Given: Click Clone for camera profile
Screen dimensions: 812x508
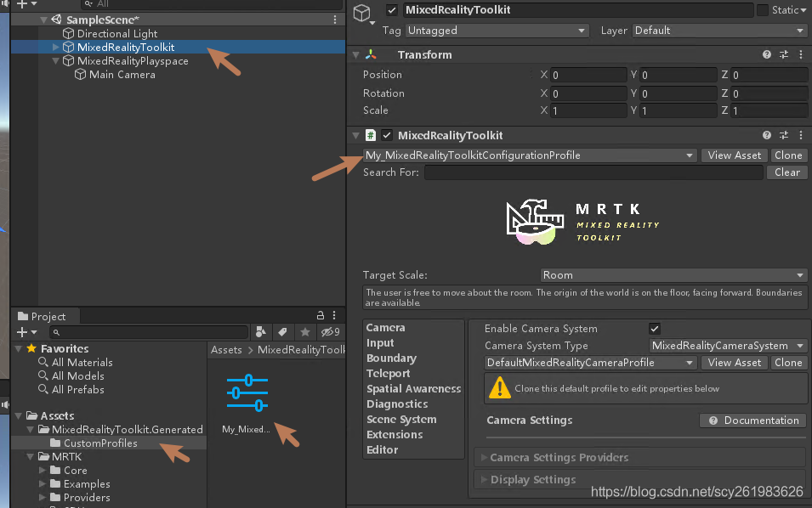Looking at the screenshot, I should (x=788, y=363).
